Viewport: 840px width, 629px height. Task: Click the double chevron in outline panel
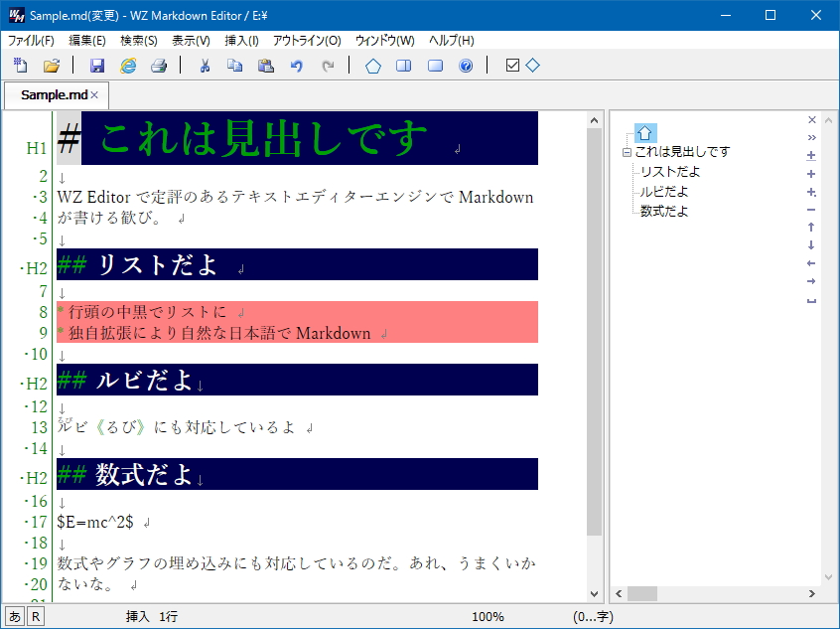tap(811, 138)
